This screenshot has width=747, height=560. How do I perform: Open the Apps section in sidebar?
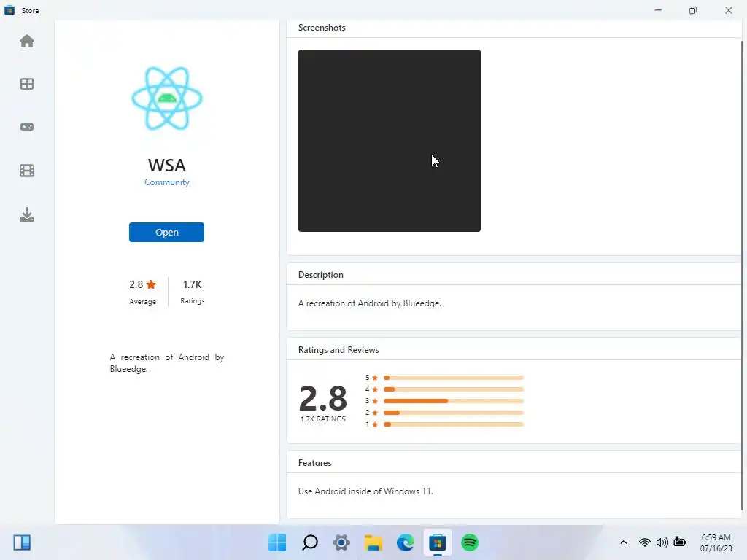[27, 84]
